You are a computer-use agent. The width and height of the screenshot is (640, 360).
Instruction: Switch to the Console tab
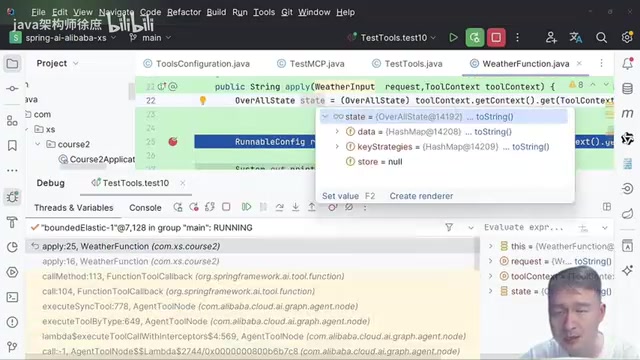click(x=145, y=208)
